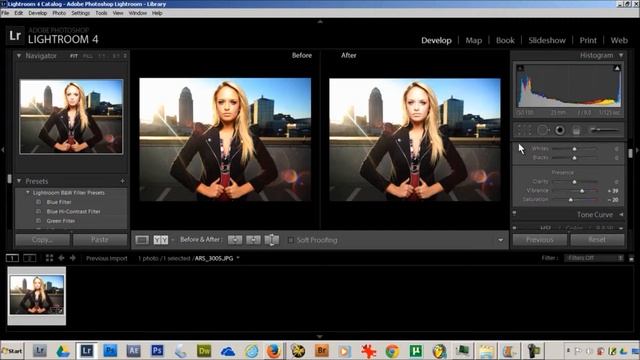The height and width of the screenshot is (360, 640).
Task: Open the Develop menu
Action: (38, 13)
